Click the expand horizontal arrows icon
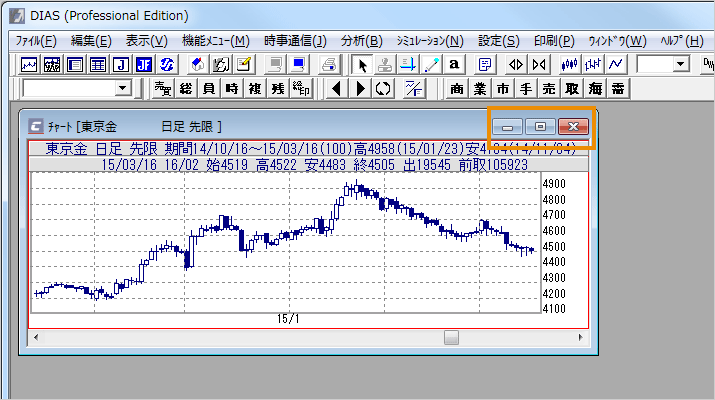The image size is (715, 400). [x=517, y=64]
